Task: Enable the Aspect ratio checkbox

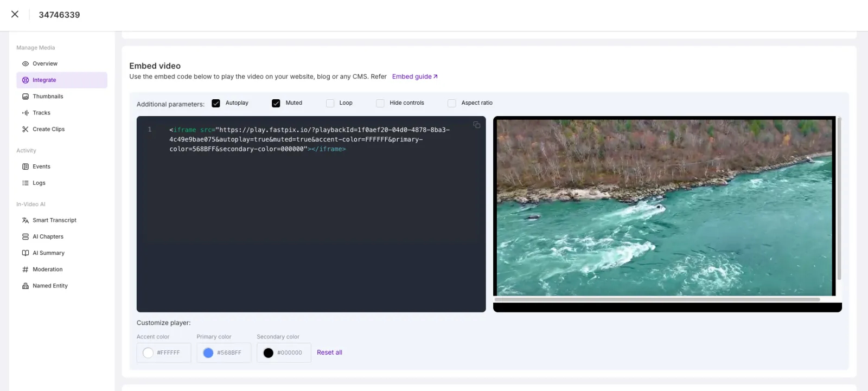Action: click(452, 103)
